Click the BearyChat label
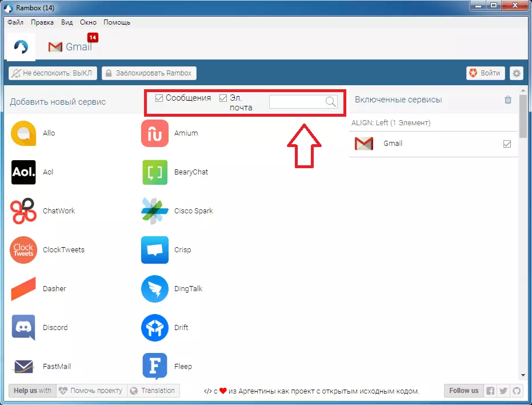The image size is (532, 405). point(191,172)
